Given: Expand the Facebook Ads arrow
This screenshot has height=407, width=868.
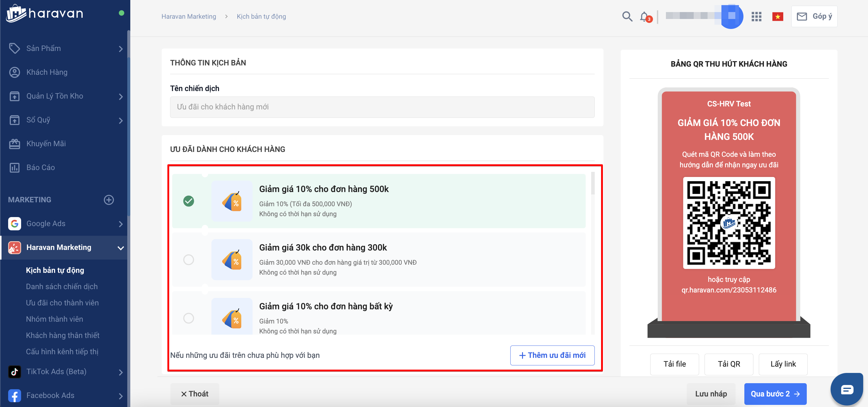Looking at the screenshot, I should [x=121, y=396].
